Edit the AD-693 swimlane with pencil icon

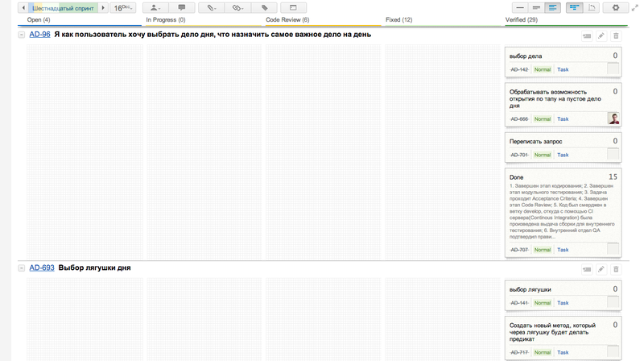tap(601, 269)
